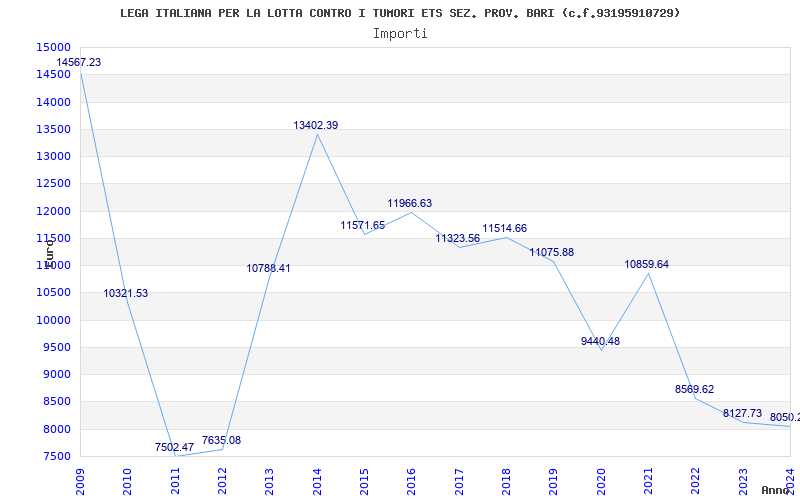Click the 9440.48 data label for 2020

601,341
